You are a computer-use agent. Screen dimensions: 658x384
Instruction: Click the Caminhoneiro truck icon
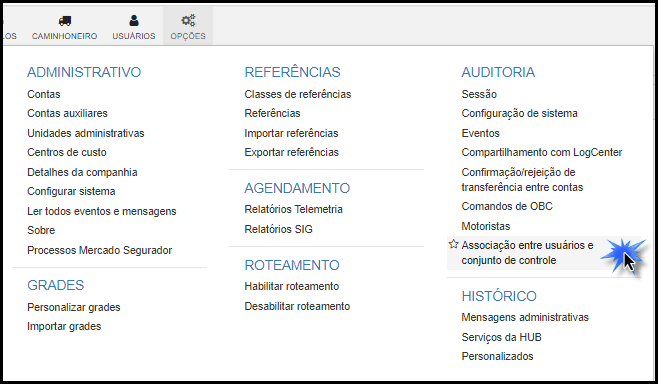pyautogui.click(x=65, y=20)
